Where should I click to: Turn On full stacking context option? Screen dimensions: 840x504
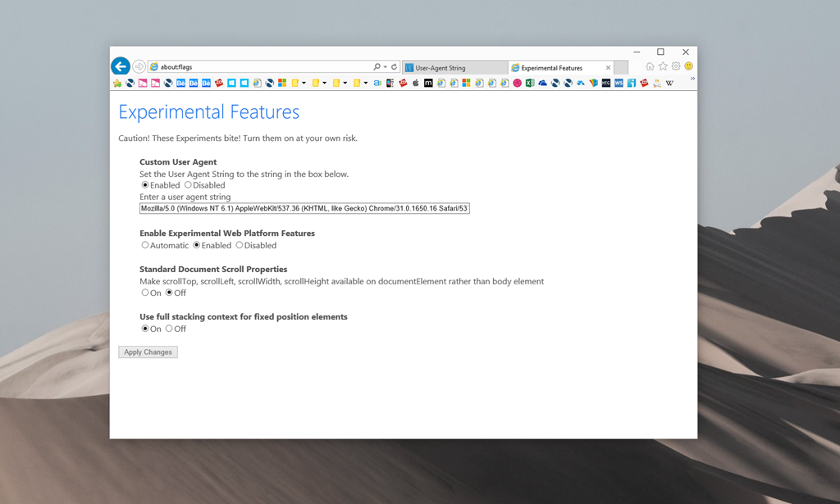point(145,329)
